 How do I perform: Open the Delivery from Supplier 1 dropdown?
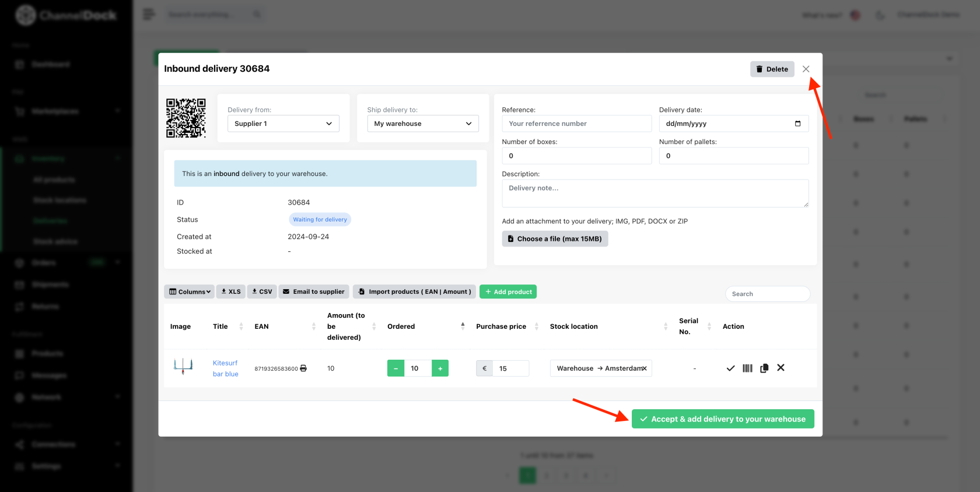(283, 124)
